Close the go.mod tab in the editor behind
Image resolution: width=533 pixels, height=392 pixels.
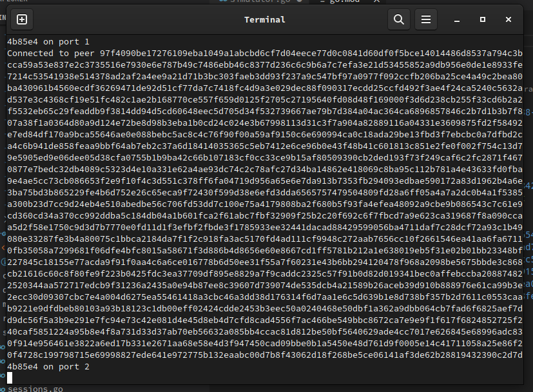click(376, 1)
